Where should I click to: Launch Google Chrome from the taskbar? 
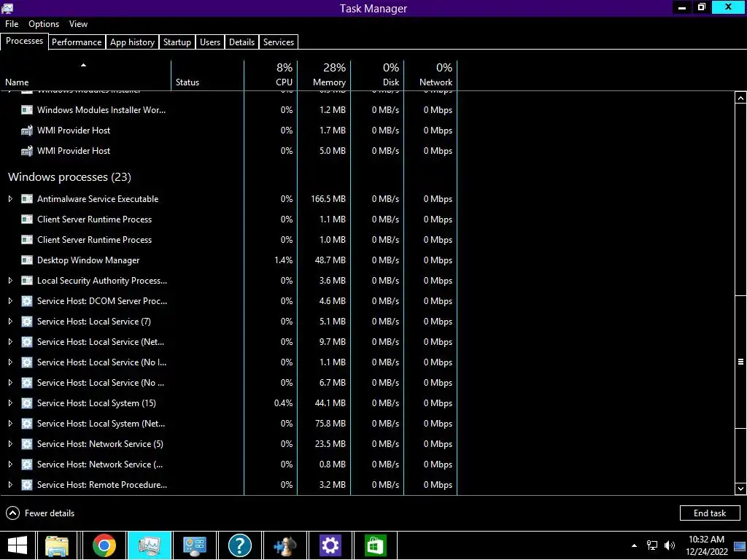pyautogui.click(x=104, y=545)
